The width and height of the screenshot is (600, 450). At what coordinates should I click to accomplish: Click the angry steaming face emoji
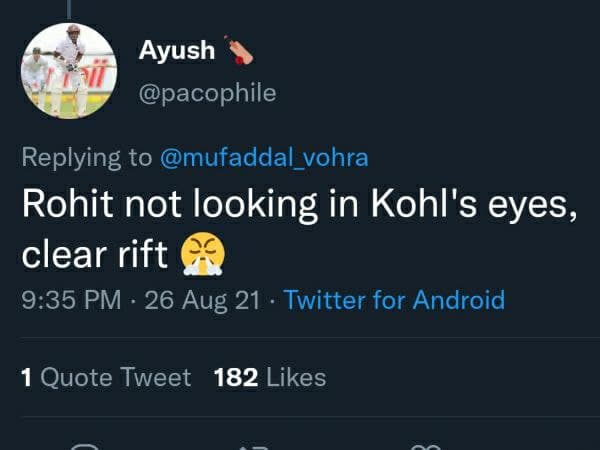point(203,254)
